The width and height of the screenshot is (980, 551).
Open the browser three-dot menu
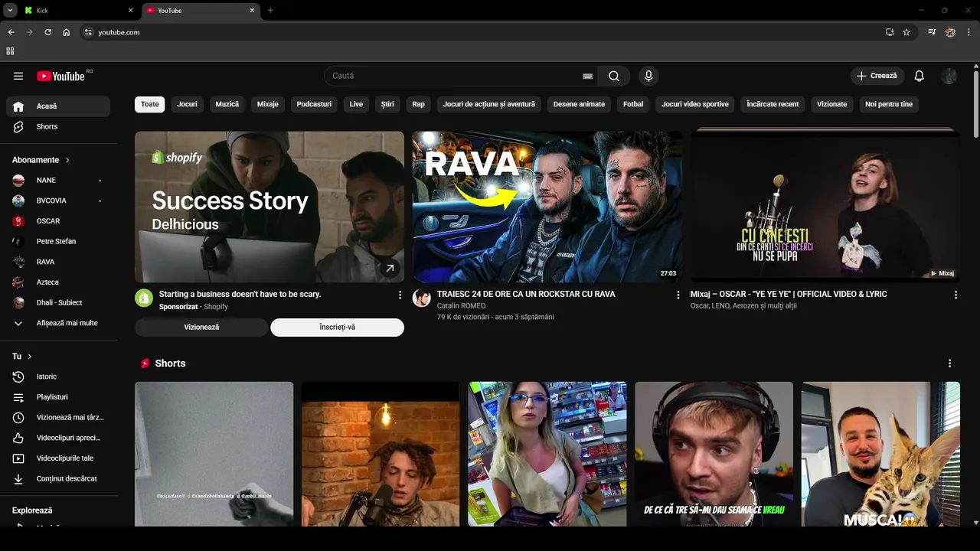(x=969, y=32)
